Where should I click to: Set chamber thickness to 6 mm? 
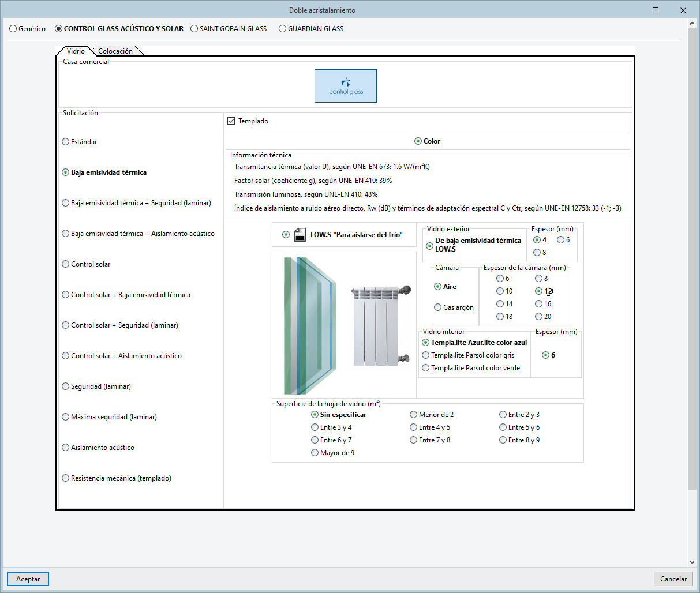pyautogui.click(x=503, y=279)
